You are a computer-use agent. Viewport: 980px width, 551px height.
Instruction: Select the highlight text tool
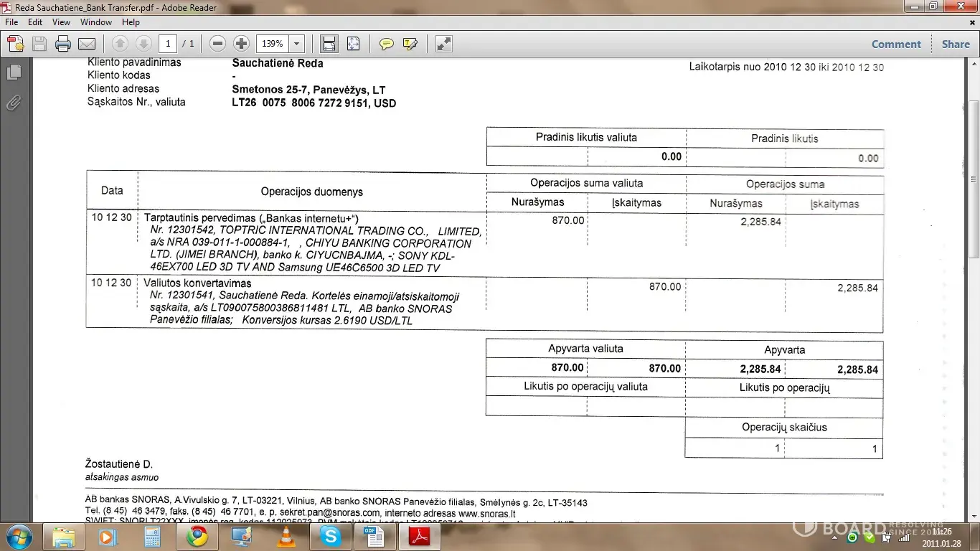click(410, 44)
